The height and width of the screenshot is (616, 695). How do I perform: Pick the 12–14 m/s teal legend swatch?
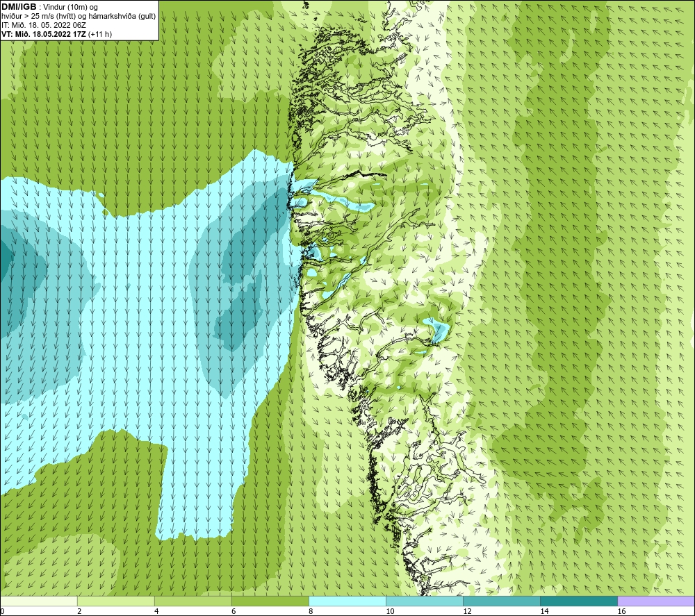tap(501, 601)
